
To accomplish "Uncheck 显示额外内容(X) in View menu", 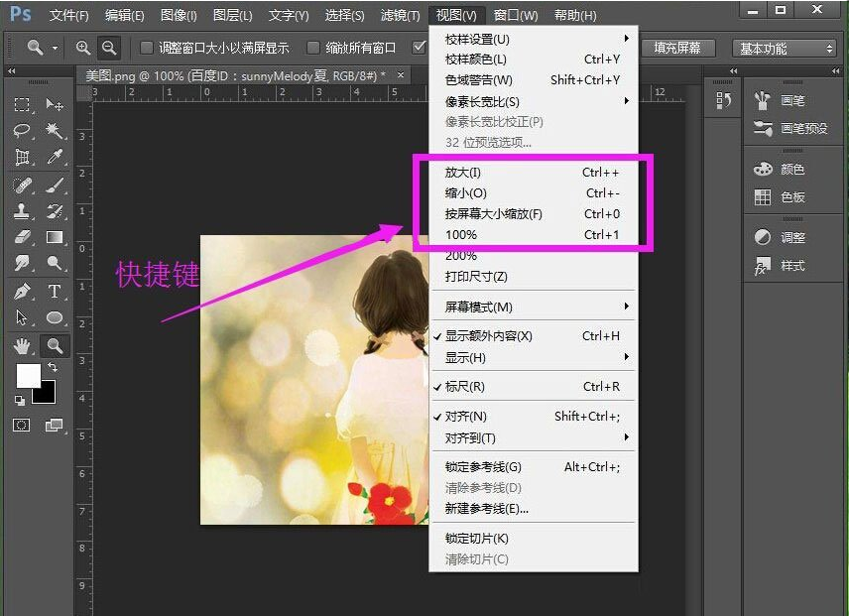I will [x=534, y=336].
